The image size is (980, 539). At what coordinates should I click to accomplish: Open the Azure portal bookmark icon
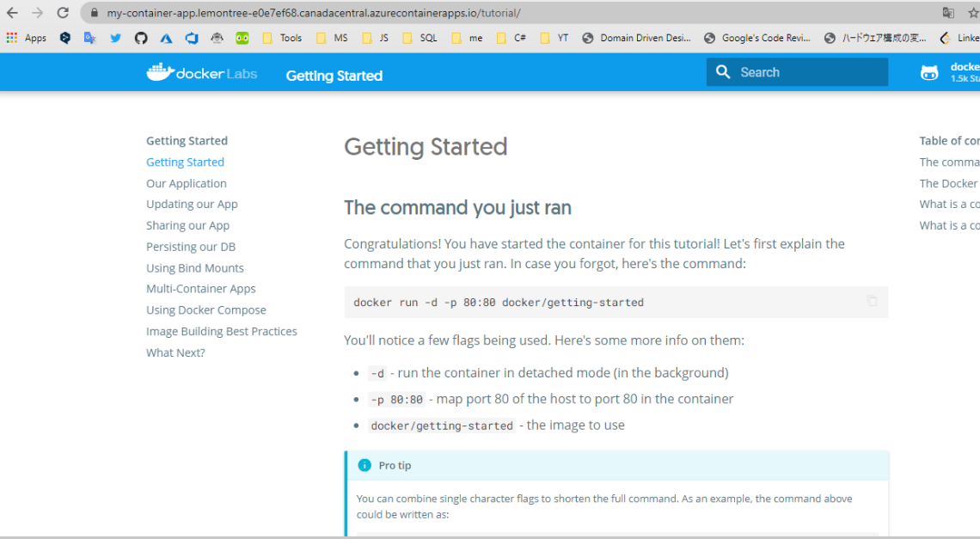[x=166, y=38]
